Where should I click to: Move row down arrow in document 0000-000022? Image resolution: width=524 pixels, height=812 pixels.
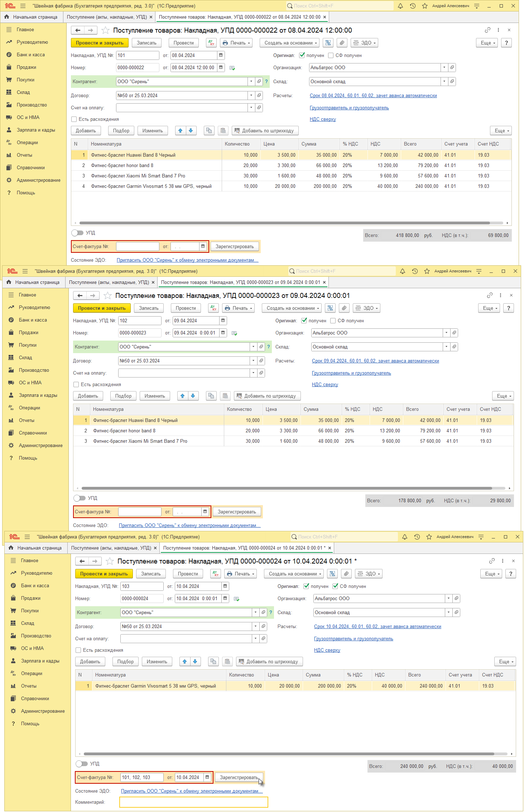click(191, 130)
